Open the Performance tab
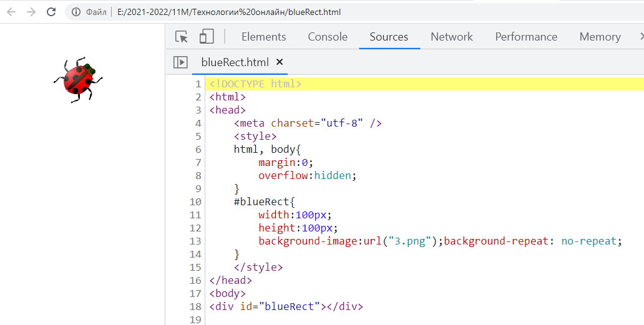The height and width of the screenshot is (325, 644). click(526, 37)
